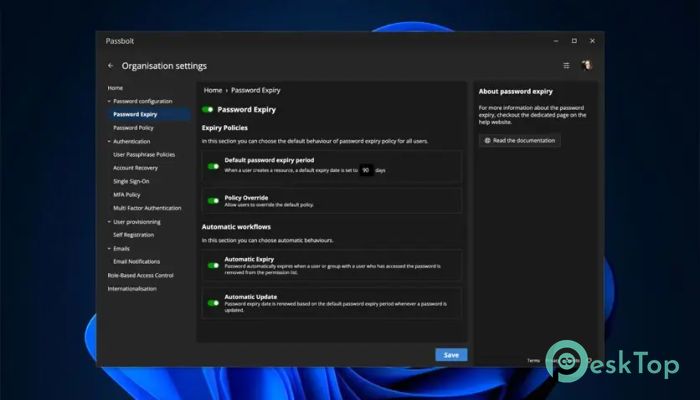Image resolution: width=700 pixels, height=400 pixels.
Task: Toggle the Automatic Update switch
Action: tap(213, 303)
